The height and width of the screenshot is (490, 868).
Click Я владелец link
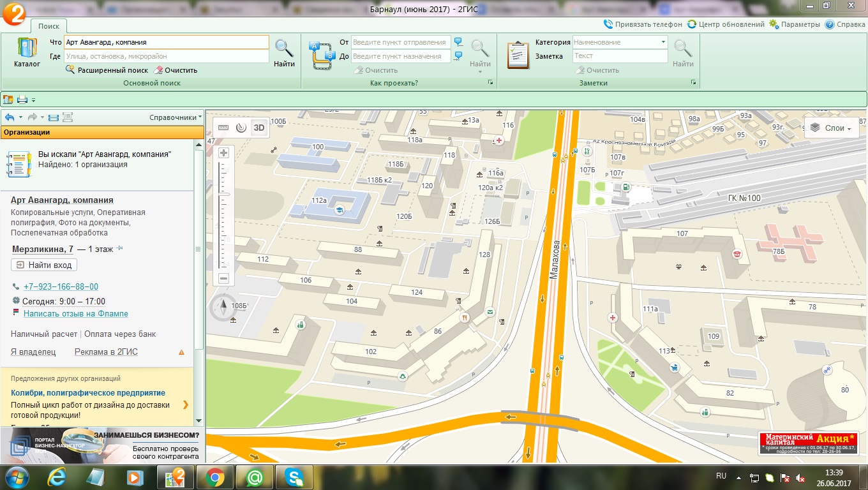33,352
